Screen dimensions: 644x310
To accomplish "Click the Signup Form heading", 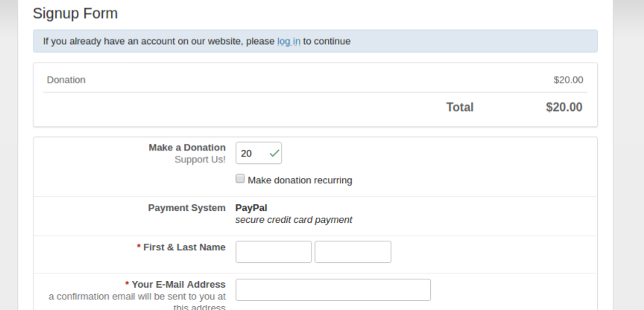I will 75,13.
